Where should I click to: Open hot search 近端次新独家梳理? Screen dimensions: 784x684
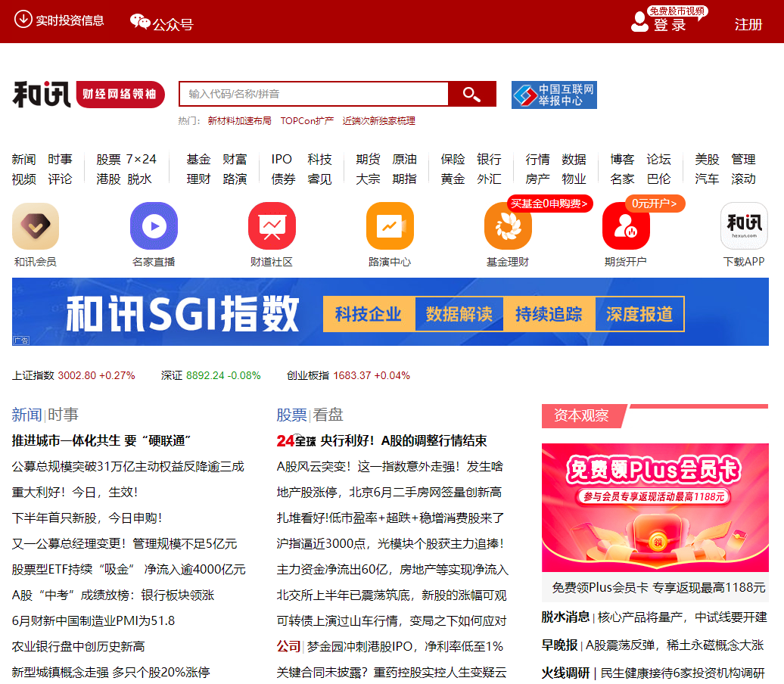[378, 121]
